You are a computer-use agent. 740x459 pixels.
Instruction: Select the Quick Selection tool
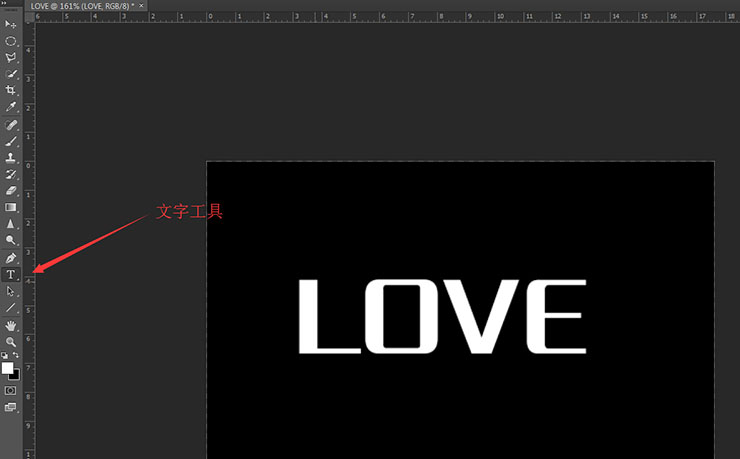11,74
